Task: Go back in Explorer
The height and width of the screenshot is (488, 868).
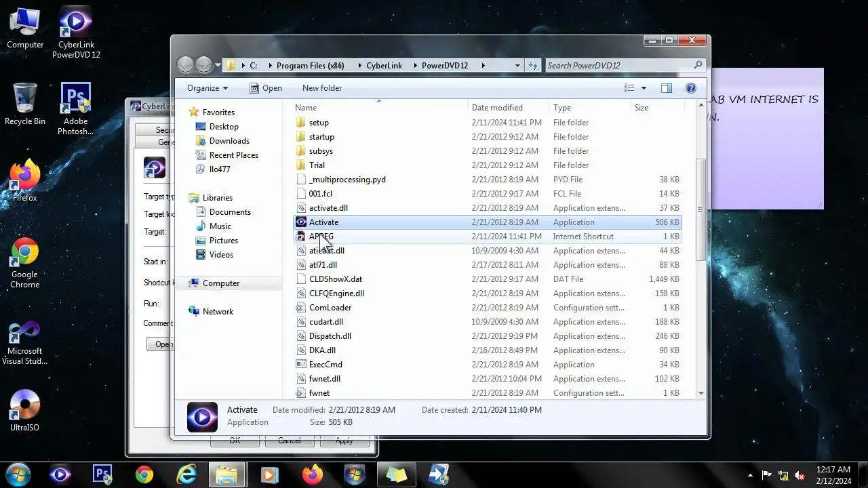Action: coord(185,65)
